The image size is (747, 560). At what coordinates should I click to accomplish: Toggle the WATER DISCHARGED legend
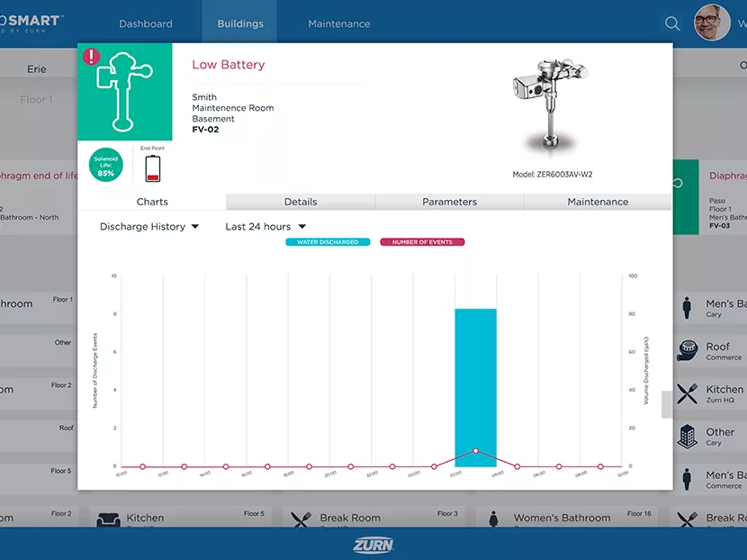pos(328,242)
